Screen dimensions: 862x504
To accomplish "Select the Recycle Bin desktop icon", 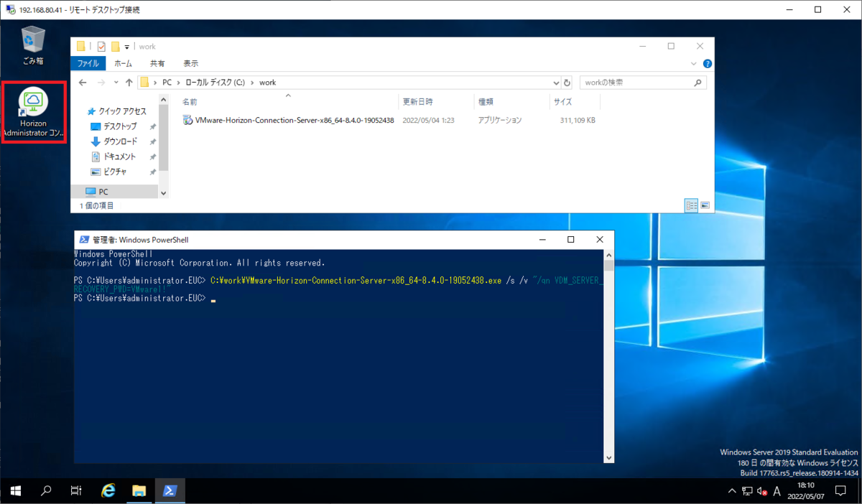I will [33, 46].
